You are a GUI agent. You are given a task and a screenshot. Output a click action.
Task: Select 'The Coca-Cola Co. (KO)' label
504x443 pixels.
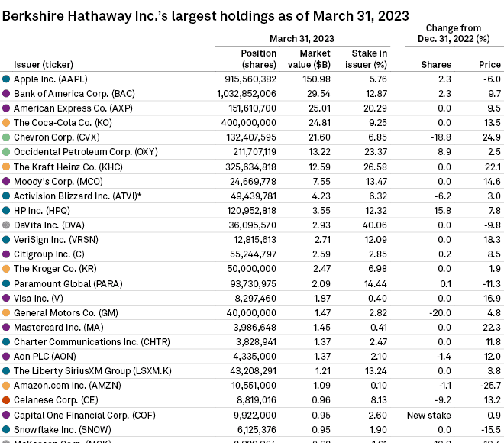(x=63, y=123)
